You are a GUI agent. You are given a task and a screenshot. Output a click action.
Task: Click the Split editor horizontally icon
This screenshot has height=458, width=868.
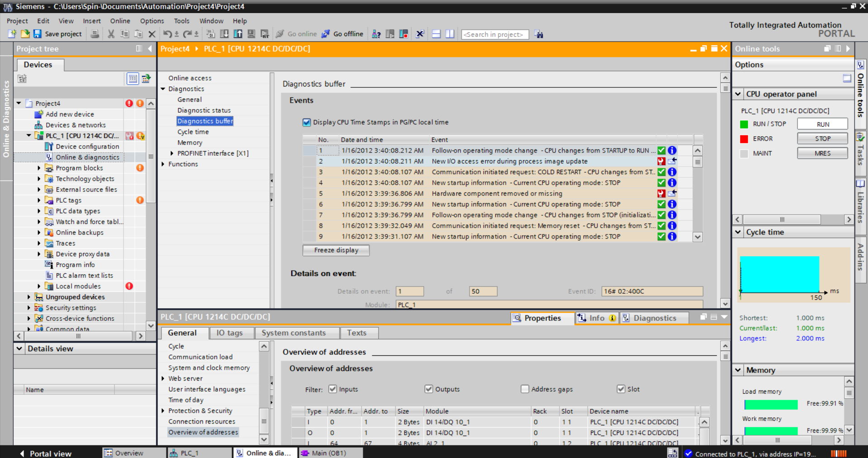click(436, 34)
